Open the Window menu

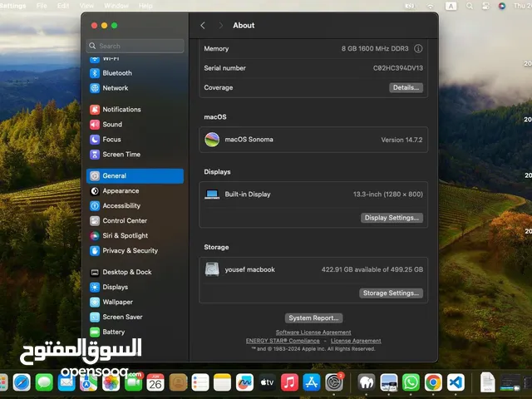(116, 6)
